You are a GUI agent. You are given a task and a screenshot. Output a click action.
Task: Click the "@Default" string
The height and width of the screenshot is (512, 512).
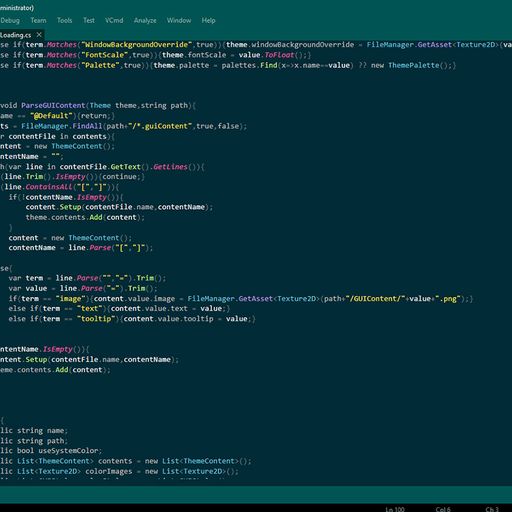pyautogui.click(x=51, y=116)
